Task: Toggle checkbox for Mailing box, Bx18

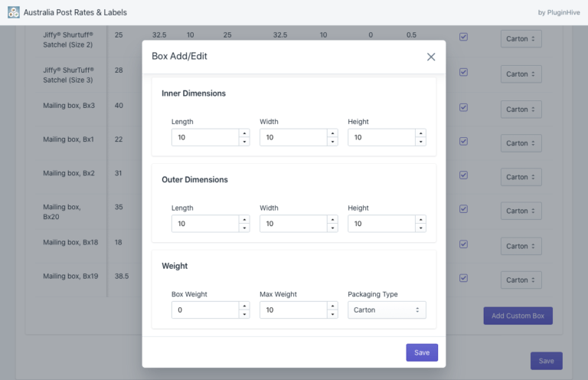Action: click(x=463, y=244)
